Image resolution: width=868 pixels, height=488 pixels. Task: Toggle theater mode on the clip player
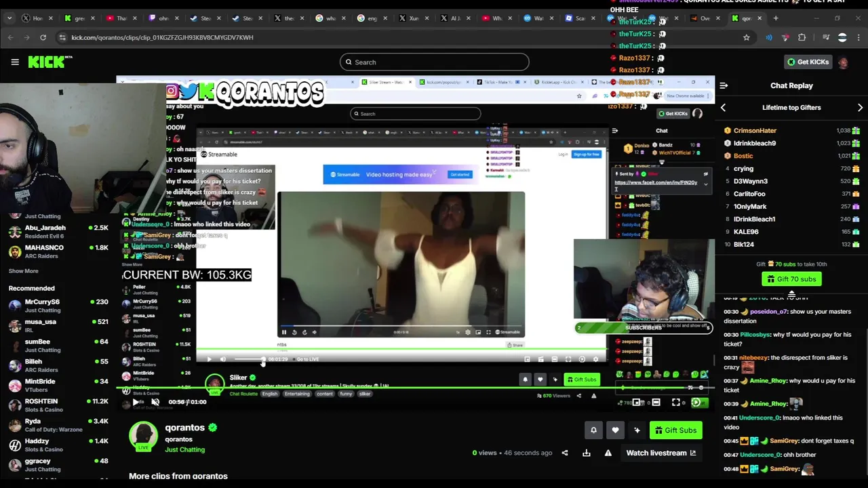point(656,403)
